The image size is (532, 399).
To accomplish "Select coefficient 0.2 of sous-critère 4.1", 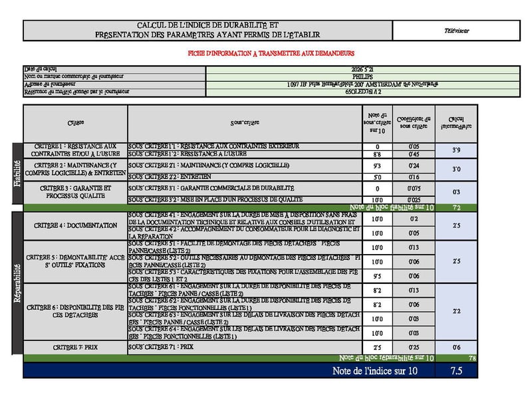I will [x=414, y=219].
